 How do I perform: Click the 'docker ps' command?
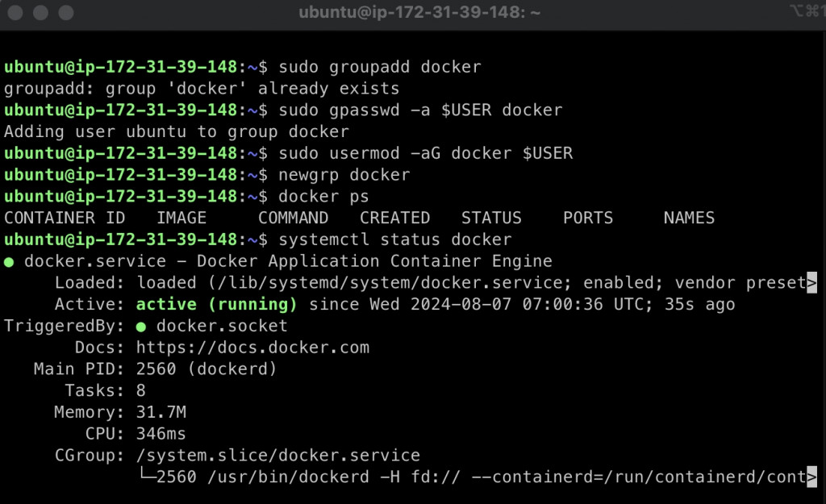[x=323, y=197]
